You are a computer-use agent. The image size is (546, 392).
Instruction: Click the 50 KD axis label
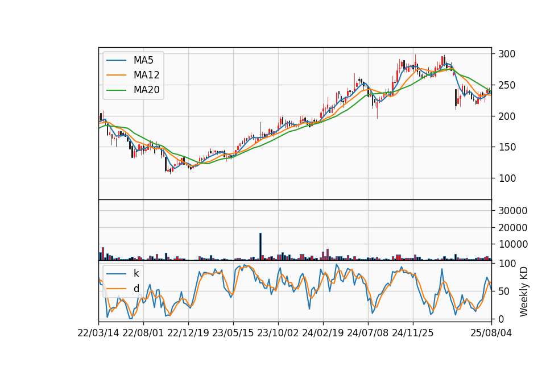point(504,291)
